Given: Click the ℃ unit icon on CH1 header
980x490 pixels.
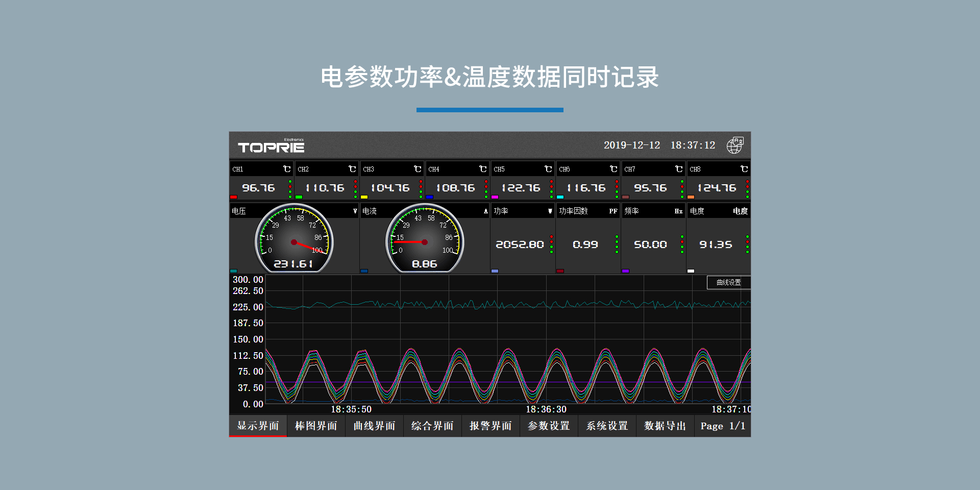Looking at the screenshot, I should coord(286,168).
